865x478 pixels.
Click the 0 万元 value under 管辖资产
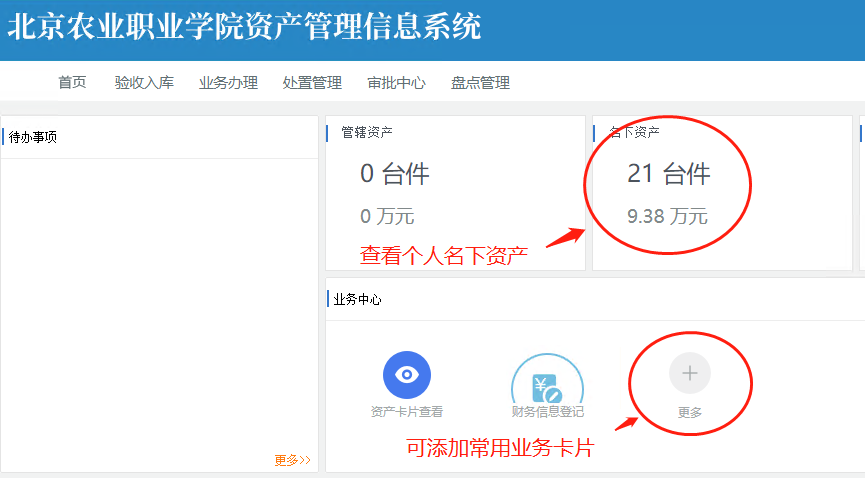[x=387, y=216]
